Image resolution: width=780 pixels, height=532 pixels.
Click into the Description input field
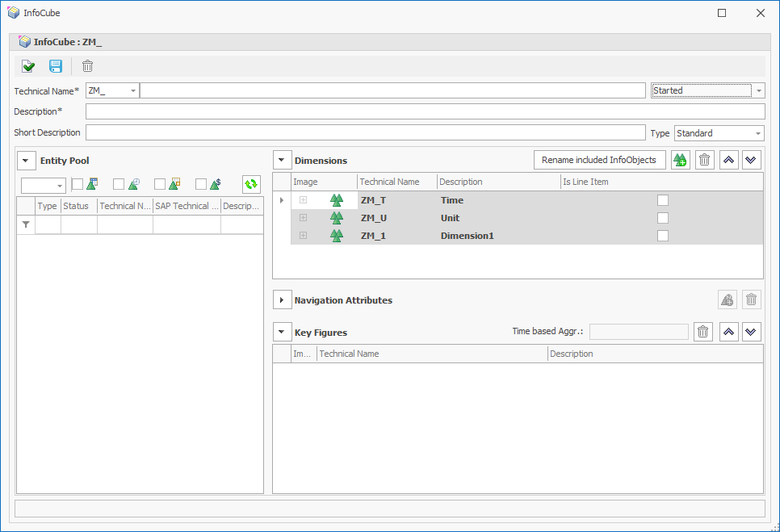coord(425,111)
